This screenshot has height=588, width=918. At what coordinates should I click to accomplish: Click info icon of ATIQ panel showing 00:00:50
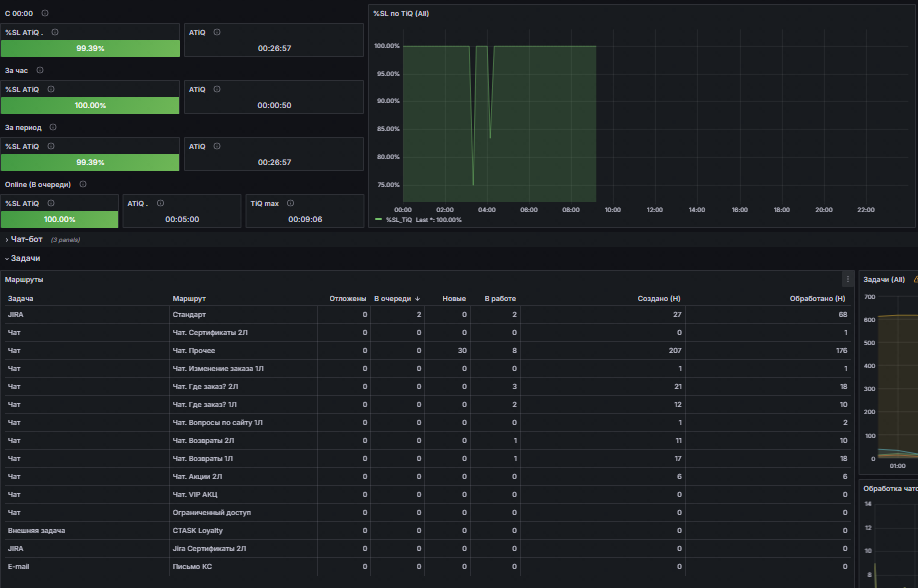217,89
